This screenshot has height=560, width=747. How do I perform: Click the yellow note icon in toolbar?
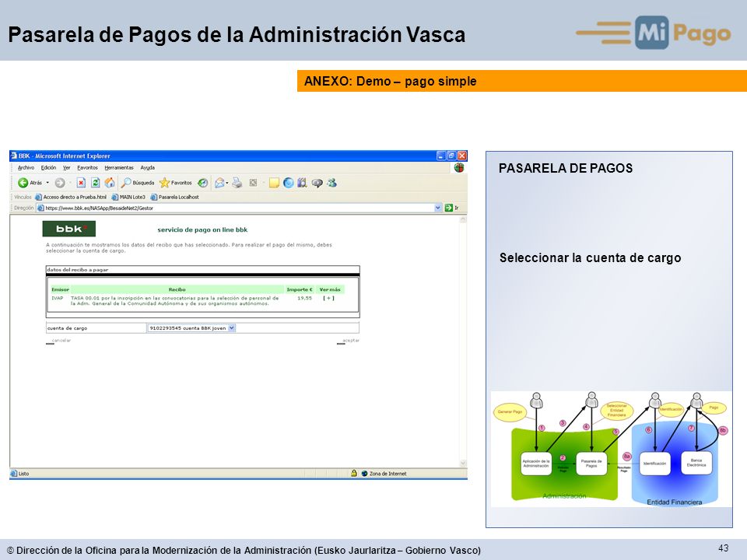(x=274, y=182)
